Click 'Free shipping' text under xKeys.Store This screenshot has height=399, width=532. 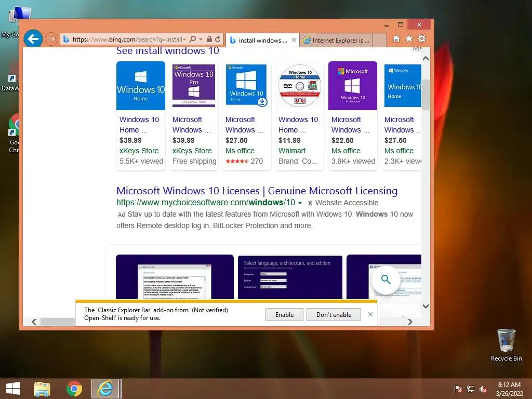[x=194, y=161]
